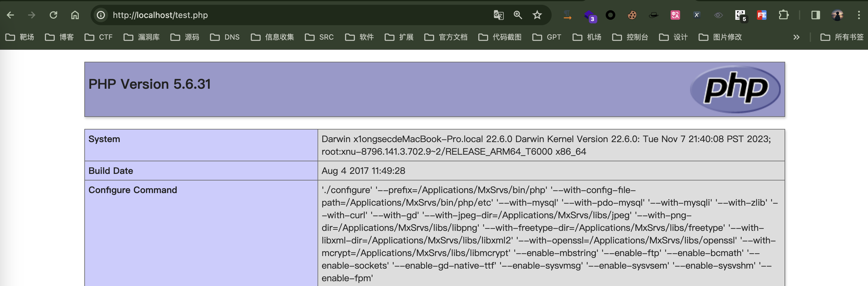The height and width of the screenshot is (286, 868).
Task: Click the PHP Version 5.6.31 heading
Action: click(149, 84)
